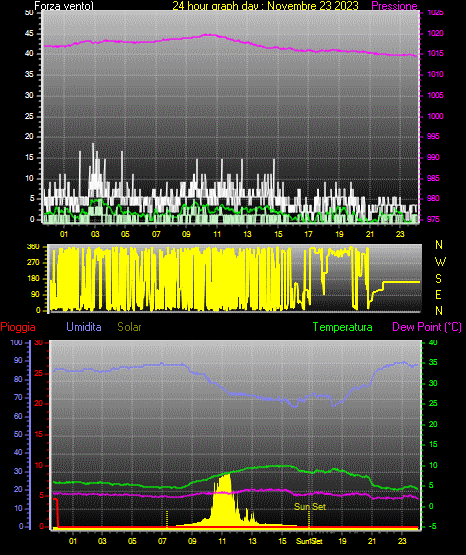Click the 24 hour graph day title
Screen dimensions: 466x555
click(265, 6)
